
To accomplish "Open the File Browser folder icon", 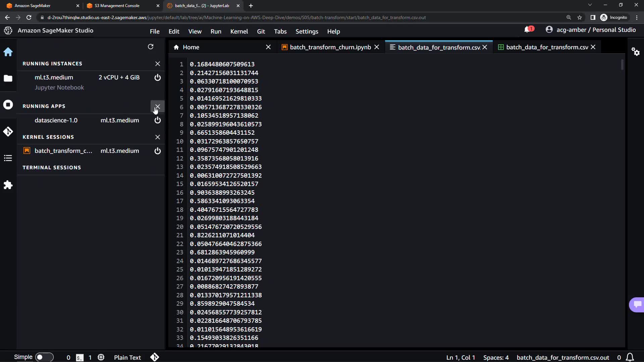I will pyautogui.click(x=8, y=78).
